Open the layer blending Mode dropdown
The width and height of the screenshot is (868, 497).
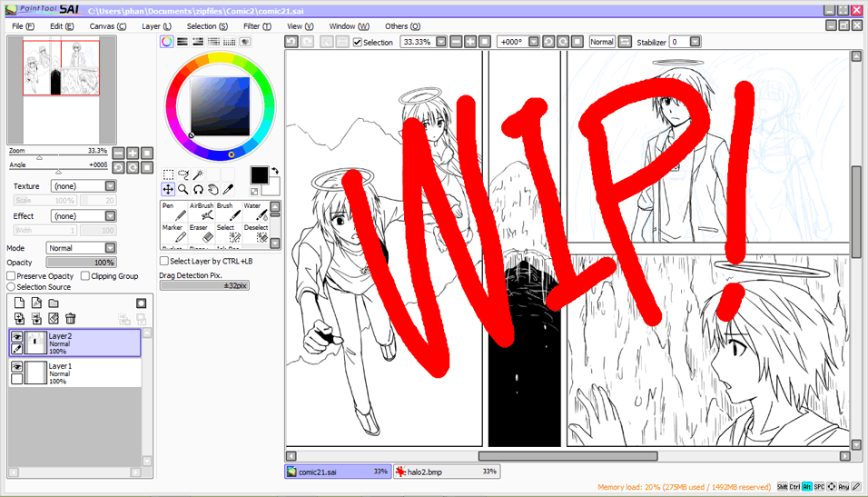81,248
